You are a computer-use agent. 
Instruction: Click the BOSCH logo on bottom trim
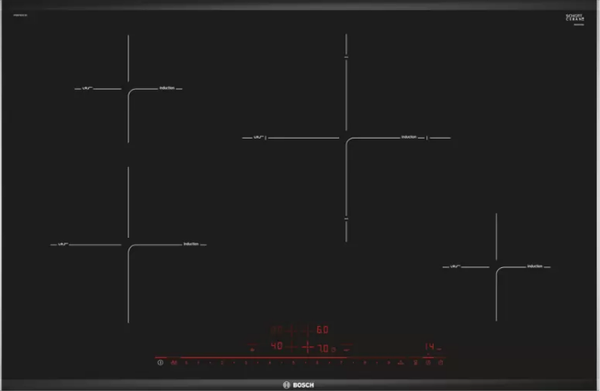[298, 385]
